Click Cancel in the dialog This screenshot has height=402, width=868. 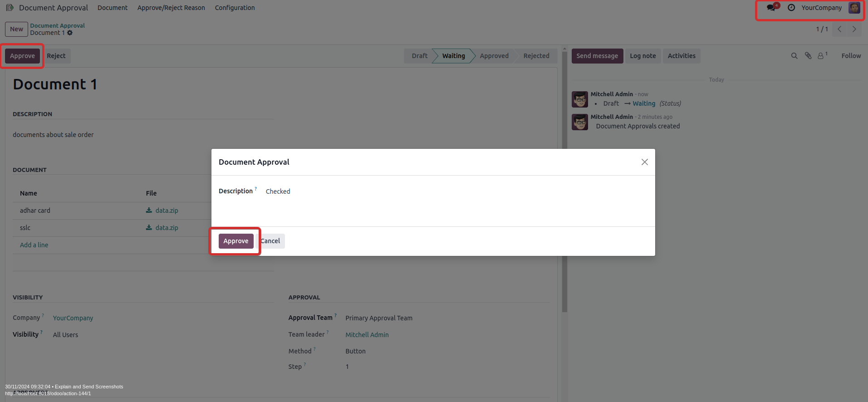pos(271,241)
